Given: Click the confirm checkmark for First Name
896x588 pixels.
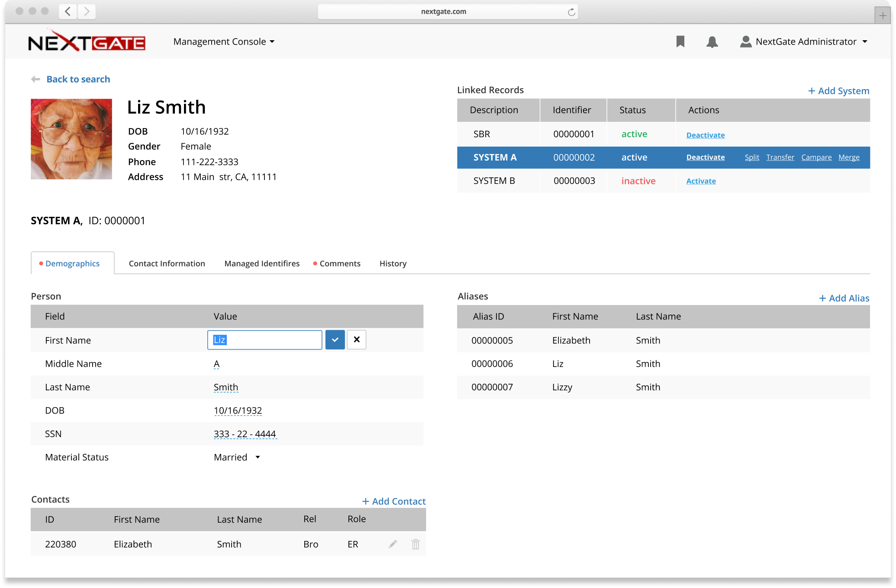Looking at the screenshot, I should [335, 340].
